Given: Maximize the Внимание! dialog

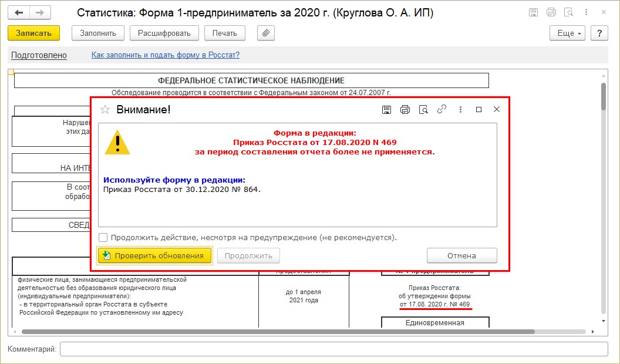Looking at the screenshot, I should pos(479,109).
